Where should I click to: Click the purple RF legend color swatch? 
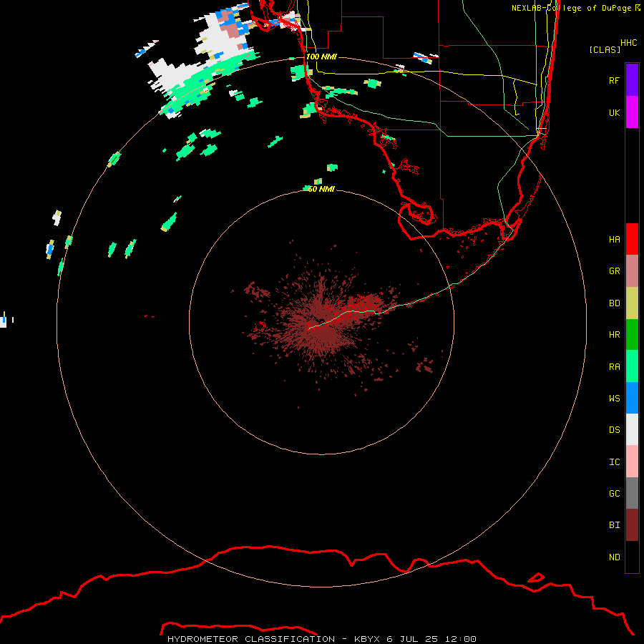coord(632,80)
